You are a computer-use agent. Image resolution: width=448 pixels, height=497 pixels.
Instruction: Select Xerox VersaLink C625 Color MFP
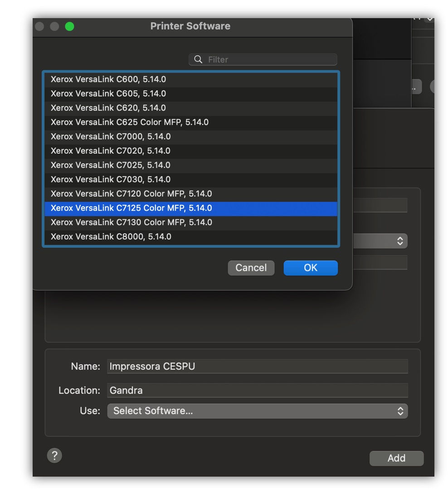191,122
